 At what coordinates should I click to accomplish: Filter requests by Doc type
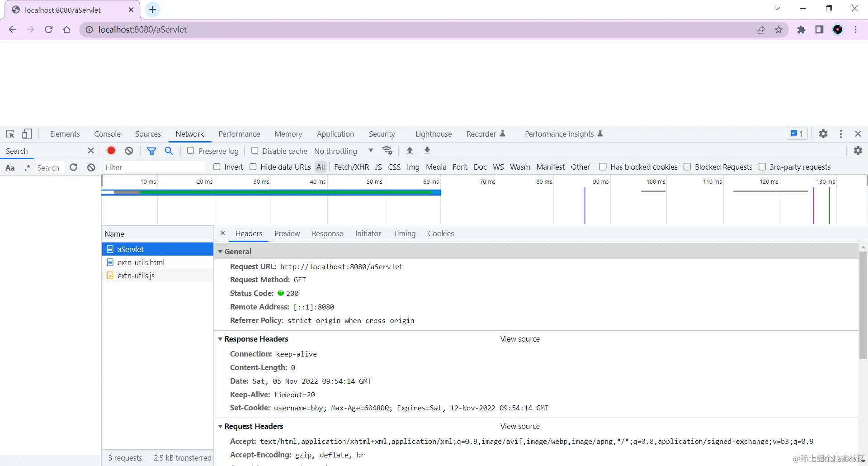(x=480, y=167)
